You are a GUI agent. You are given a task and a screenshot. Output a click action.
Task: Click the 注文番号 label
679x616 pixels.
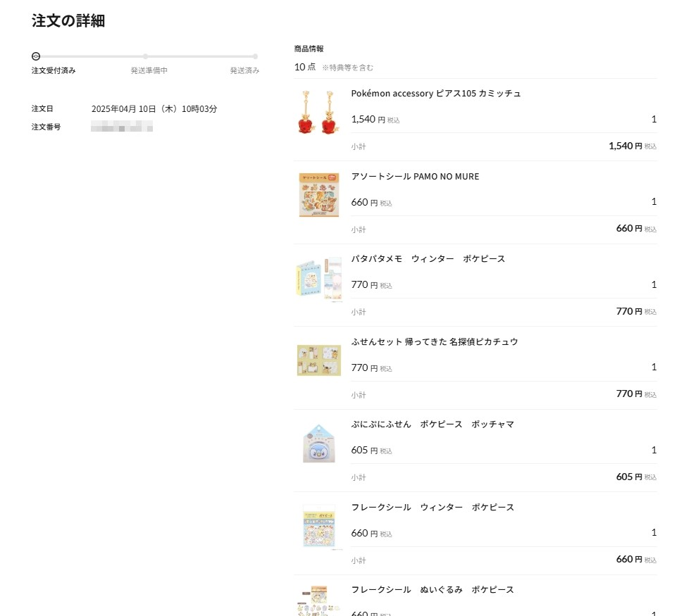coord(46,127)
